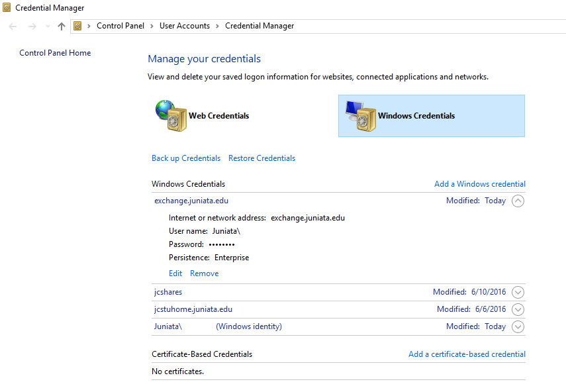Click the No certificates text
The width and height of the screenshot is (566, 392).
click(177, 371)
